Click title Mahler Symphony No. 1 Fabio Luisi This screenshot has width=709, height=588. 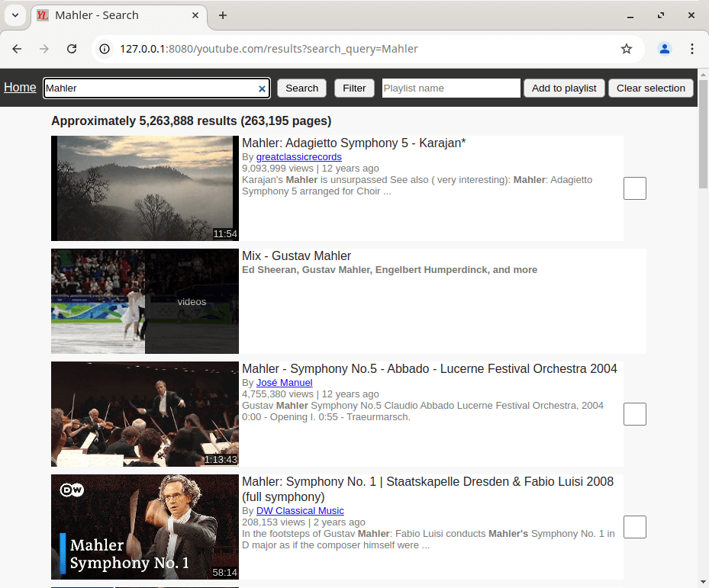427,489
